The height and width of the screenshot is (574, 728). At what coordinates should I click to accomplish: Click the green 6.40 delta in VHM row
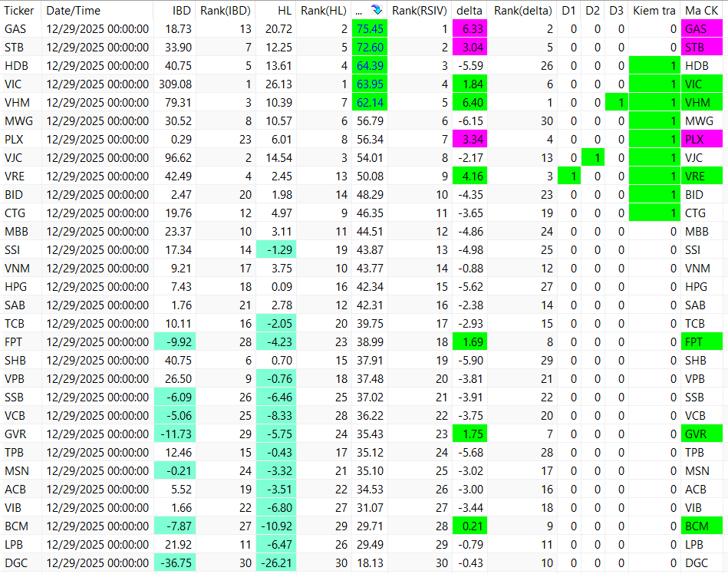pos(469,103)
